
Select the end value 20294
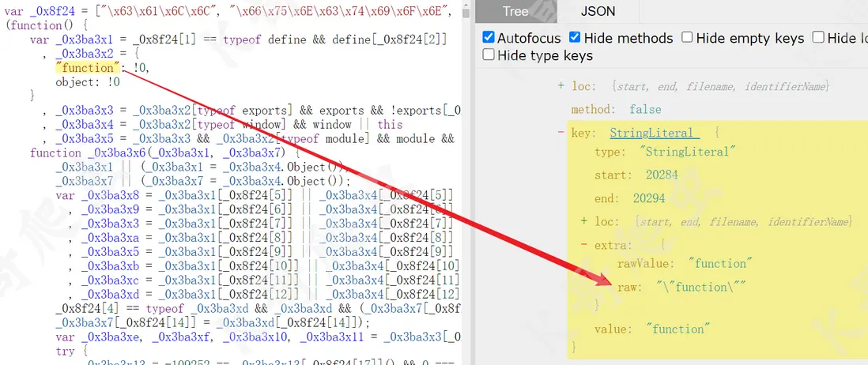tap(649, 198)
